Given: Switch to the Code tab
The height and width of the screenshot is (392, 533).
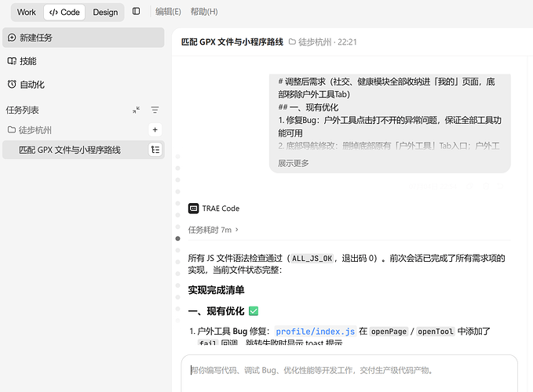Looking at the screenshot, I should point(64,13).
